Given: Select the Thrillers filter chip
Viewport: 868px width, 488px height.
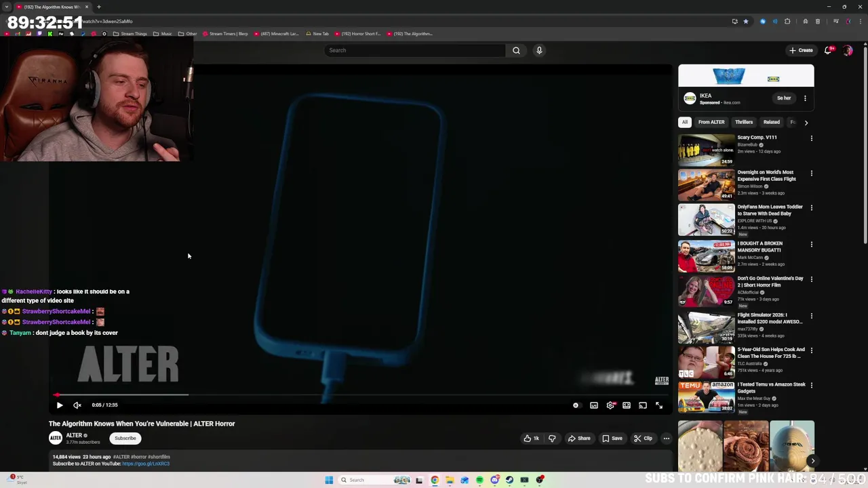Looking at the screenshot, I should (x=744, y=122).
